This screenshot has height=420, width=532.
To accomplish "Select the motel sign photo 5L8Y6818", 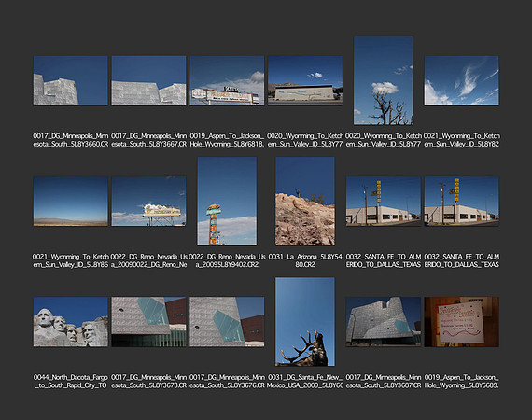I will click(x=227, y=80).
